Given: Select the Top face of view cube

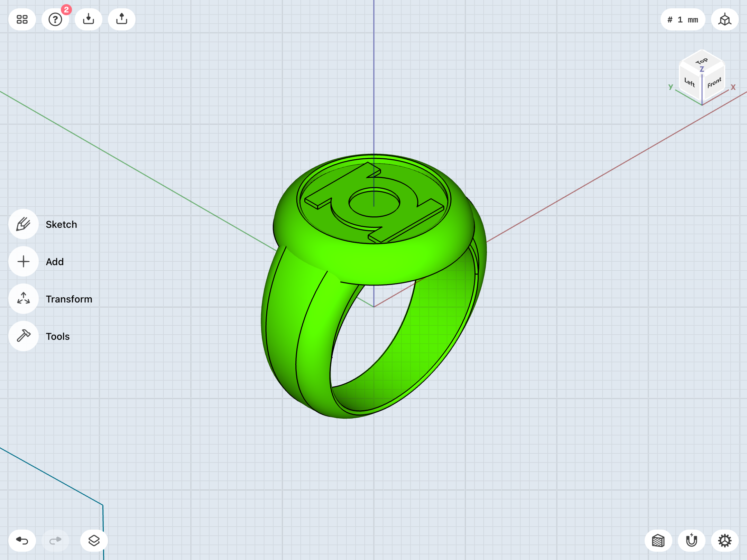Looking at the screenshot, I should [702, 62].
